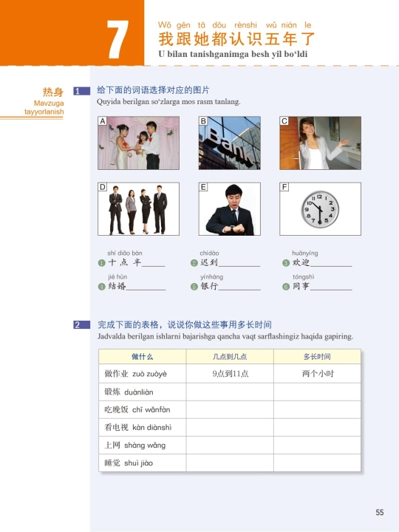The image size is (399, 532).
Task: Click large chapter number 7
Action: pos(117,39)
